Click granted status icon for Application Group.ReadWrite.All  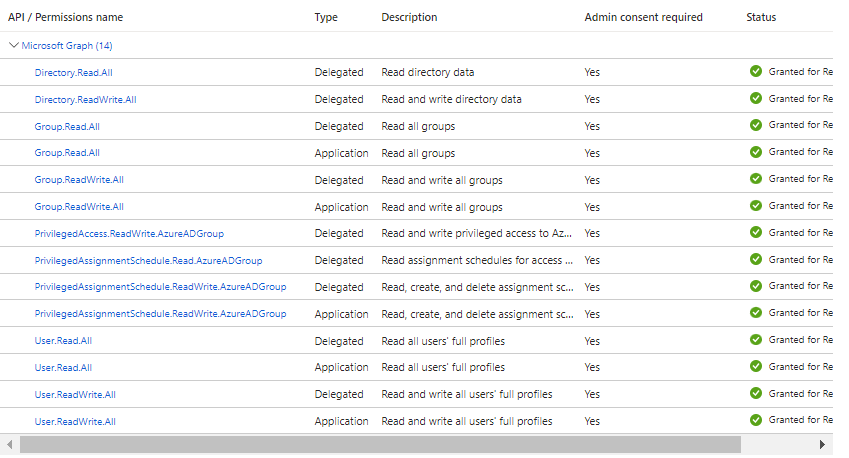point(756,206)
